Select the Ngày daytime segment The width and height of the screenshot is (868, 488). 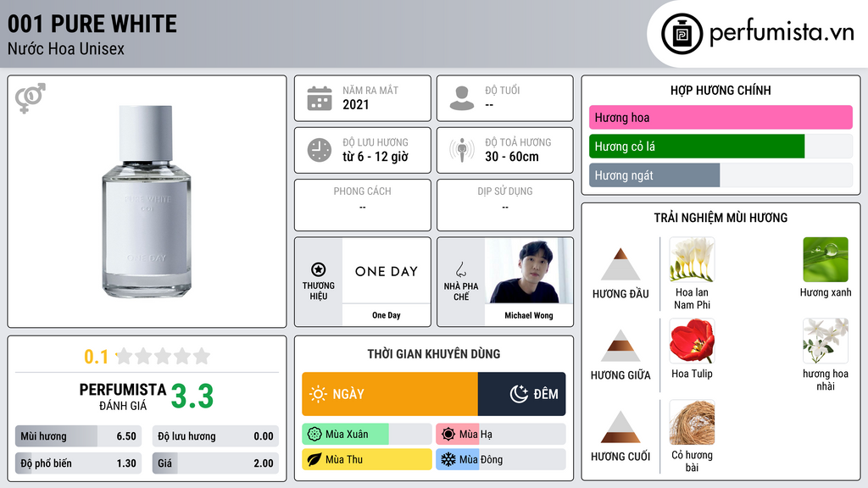390,394
